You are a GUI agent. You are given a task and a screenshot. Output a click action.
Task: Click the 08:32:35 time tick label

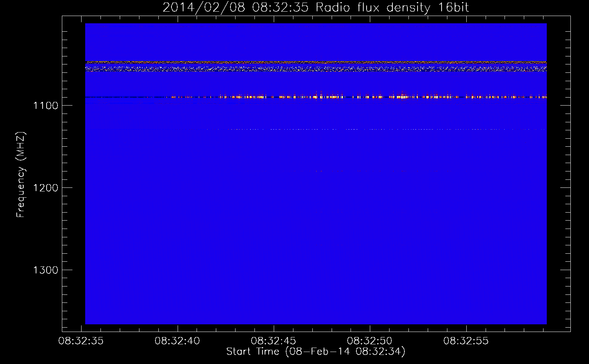click(x=81, y=341)
